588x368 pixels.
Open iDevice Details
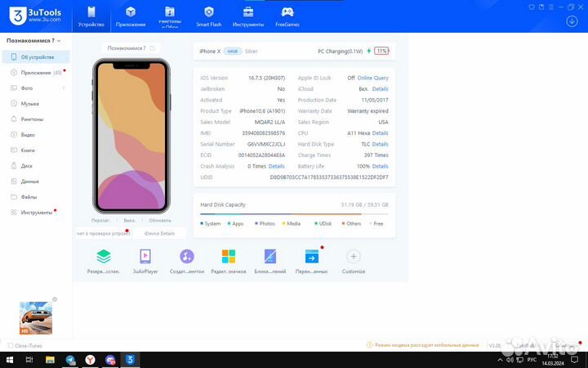tap(159, 233)
